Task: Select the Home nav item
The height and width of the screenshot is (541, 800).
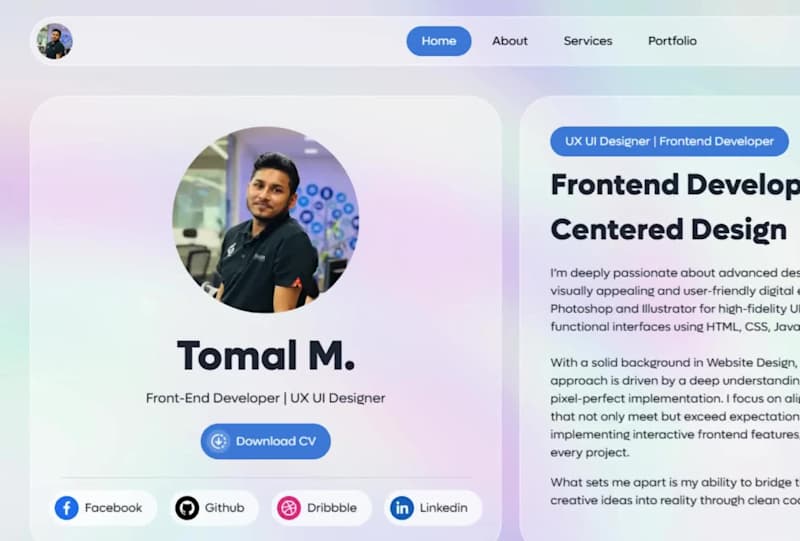Action: 439,41
